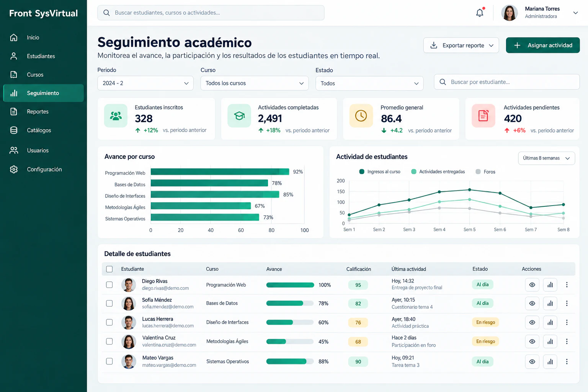Viewport: 588px width, 392px height.
Task: Check the box for Lucas Herrera
Action: click(109, 322)
